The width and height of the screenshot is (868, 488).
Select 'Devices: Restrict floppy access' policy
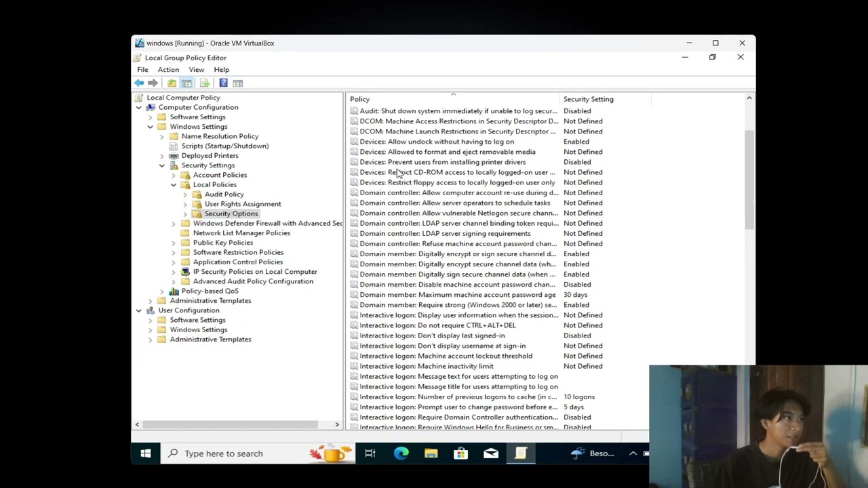(457, 182)
